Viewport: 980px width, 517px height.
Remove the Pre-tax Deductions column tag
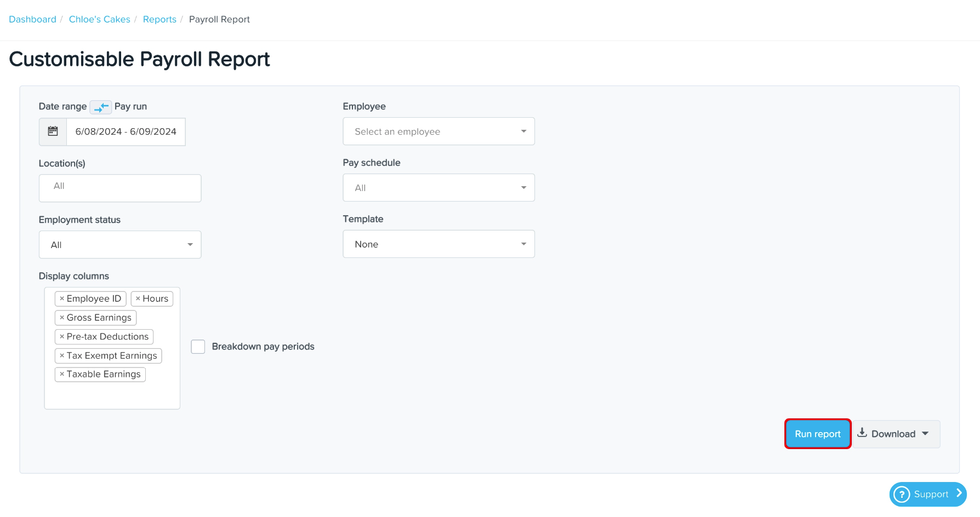tap(62, 337)
